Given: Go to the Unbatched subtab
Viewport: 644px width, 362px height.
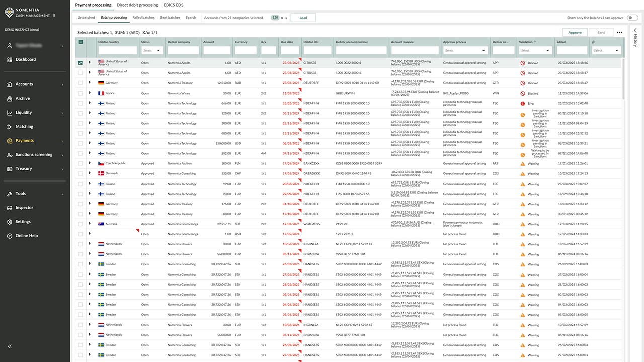Looking at the screenshot, I should (x=86, y=18).
